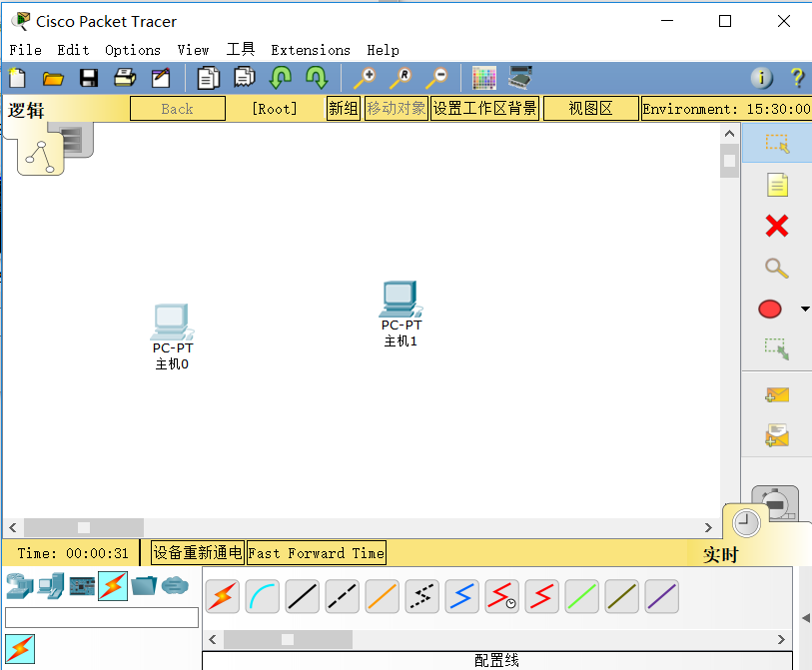Open the Extensions menu

[x=311, y=50]
